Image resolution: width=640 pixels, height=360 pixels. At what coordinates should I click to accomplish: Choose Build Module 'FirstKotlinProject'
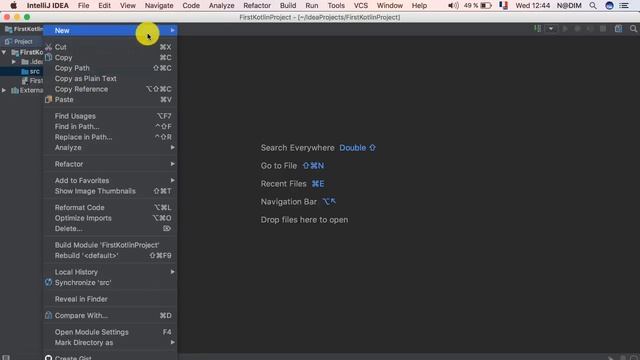110,245
